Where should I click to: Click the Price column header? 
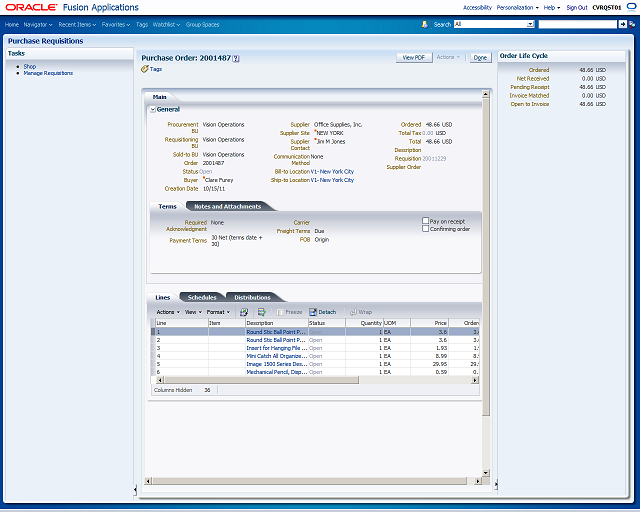pyautogui.click(x=429, y=323)
